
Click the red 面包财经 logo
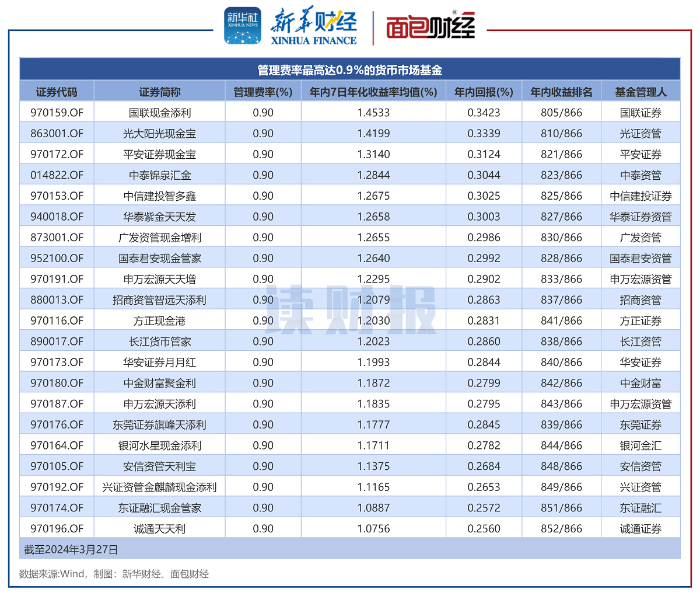(x=430, y=27)
